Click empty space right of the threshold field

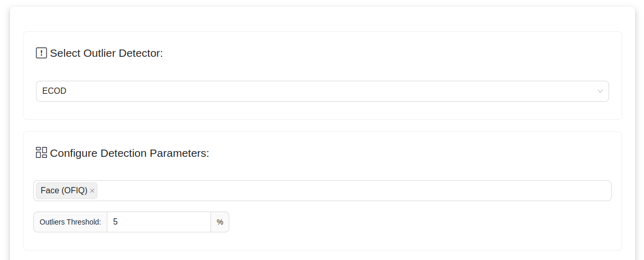pos(417,222)
